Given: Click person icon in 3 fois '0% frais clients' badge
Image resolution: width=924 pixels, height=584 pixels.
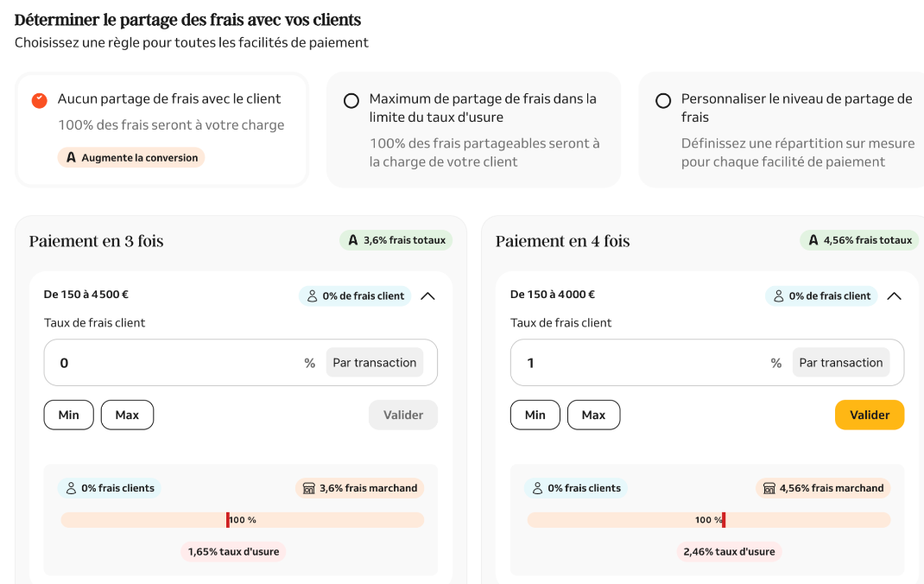Looking at the screenshot, I should [x=70, y=488].
